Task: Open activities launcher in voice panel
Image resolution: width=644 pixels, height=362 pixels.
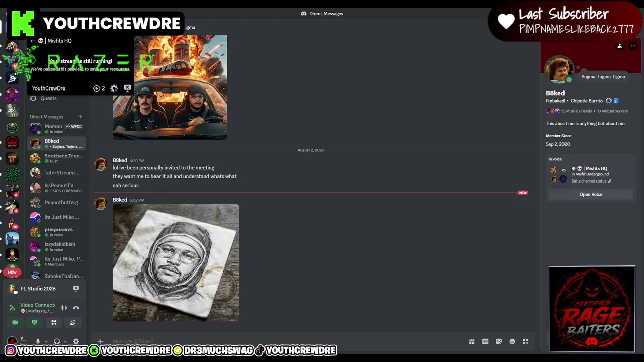Action: (x=54, y=322)
